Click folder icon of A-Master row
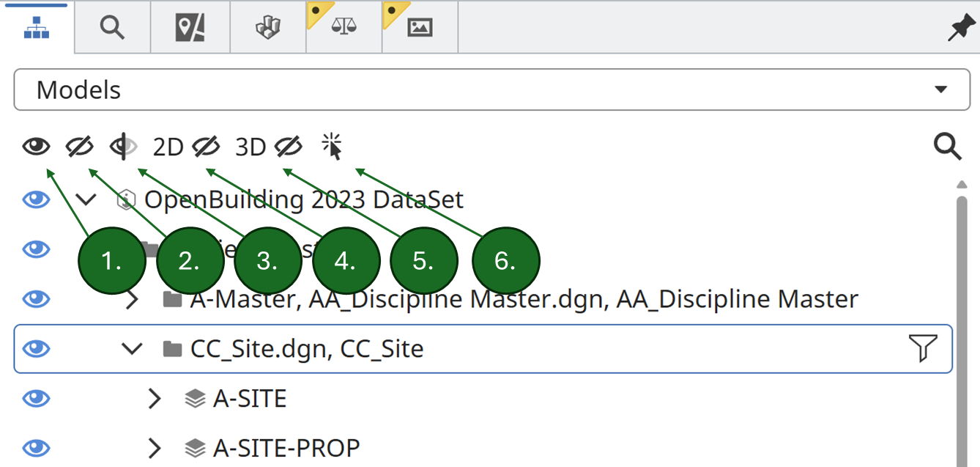 (x=172, y=299)
